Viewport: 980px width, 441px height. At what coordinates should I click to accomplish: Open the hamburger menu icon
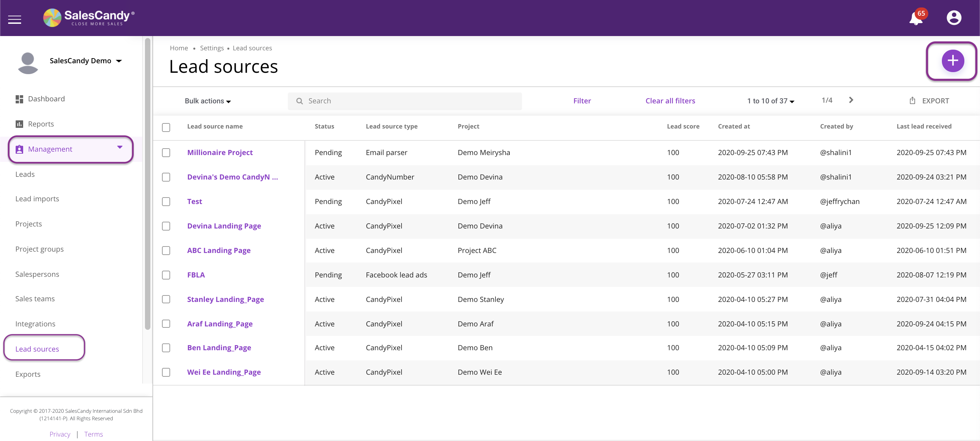pos(14,19)
